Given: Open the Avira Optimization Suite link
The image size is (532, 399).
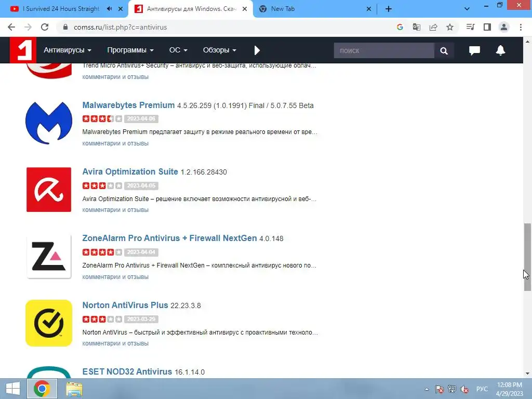Looking at the screenshot, I should point(130,171).
